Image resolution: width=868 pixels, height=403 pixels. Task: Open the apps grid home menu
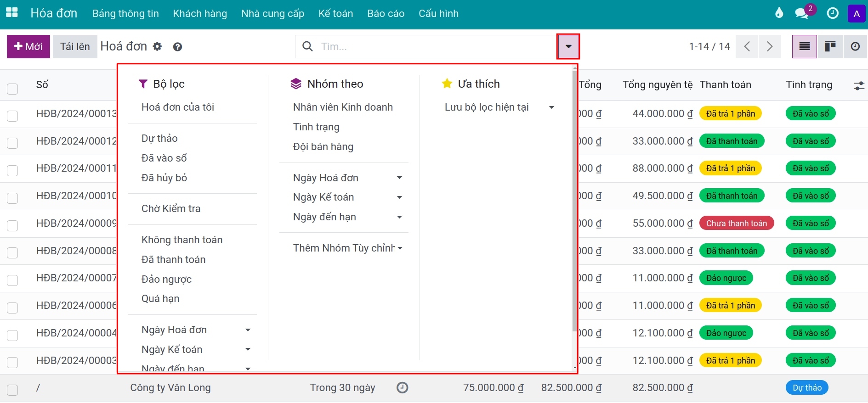click(x=12, y=13)
